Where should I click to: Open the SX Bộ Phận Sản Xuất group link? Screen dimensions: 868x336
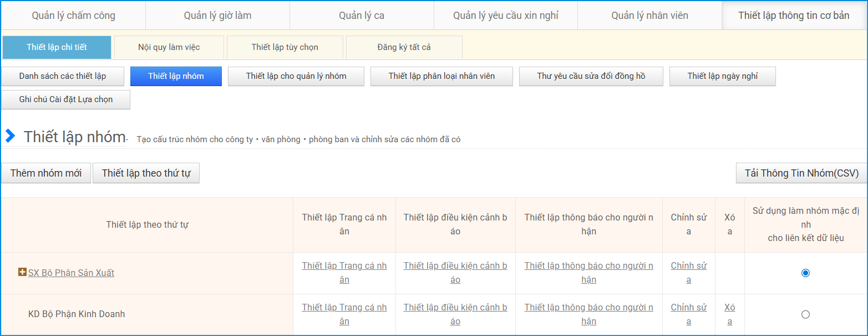pyautogui.click(x=71, y=273)
